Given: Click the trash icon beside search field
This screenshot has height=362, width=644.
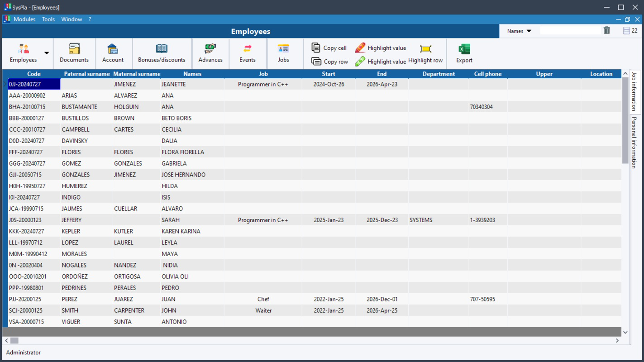Looking at the screenshot, I should [607, 30].
